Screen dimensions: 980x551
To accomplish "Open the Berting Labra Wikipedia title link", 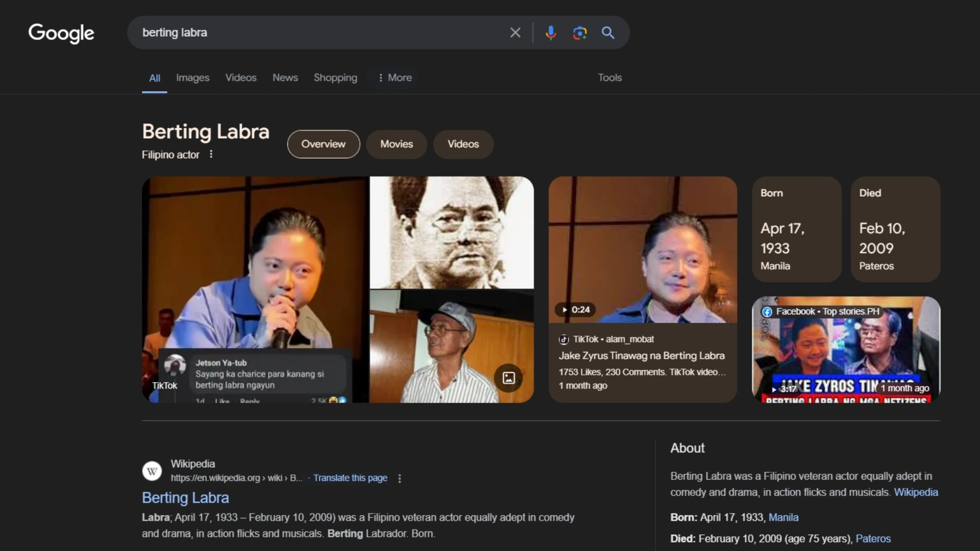I will point(185,497).
